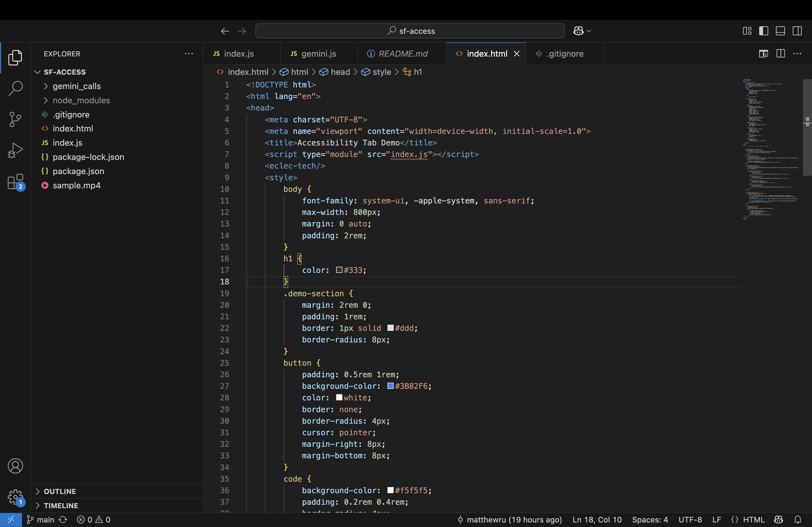Toggle the primary side bar
The image size is (812, 527).
[764, 31]
